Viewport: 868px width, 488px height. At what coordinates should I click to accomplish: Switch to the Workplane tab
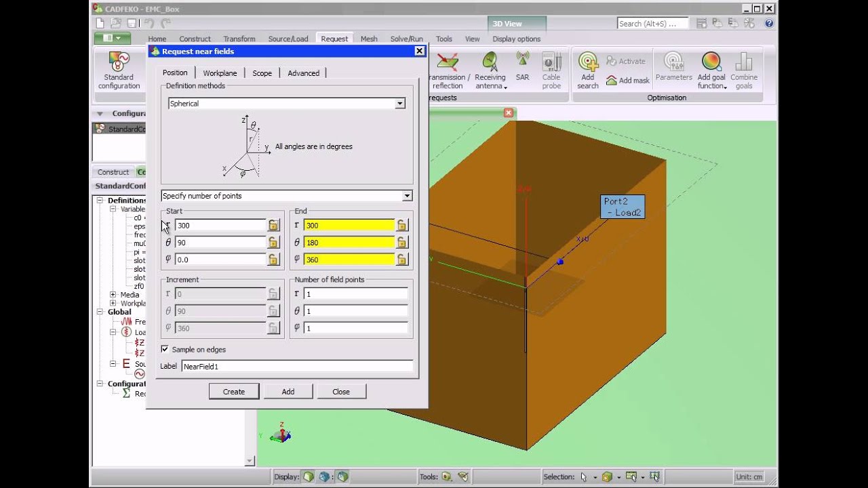click(220, 73)
